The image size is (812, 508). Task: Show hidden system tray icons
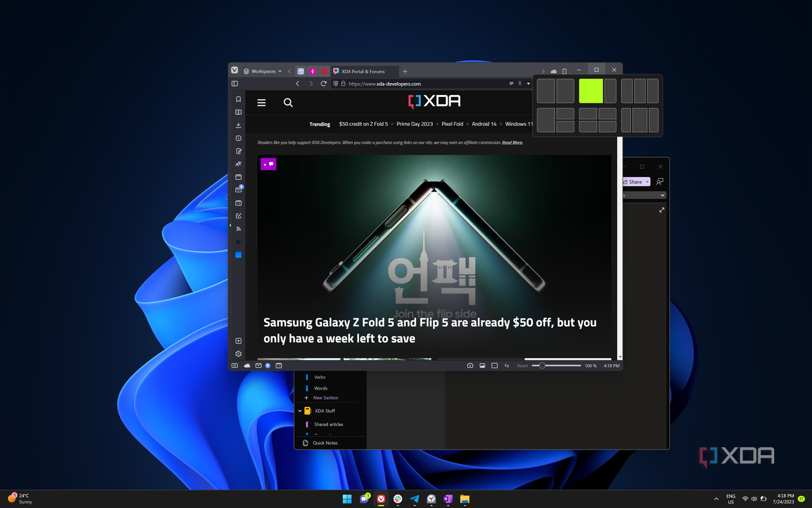(716, 499)
